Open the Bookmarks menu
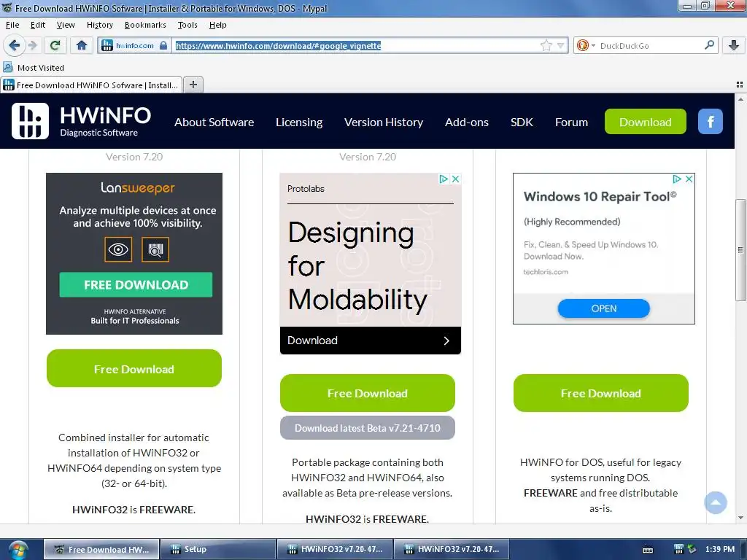The height and width of the screenshot is (560, 747). coord(145,25)
